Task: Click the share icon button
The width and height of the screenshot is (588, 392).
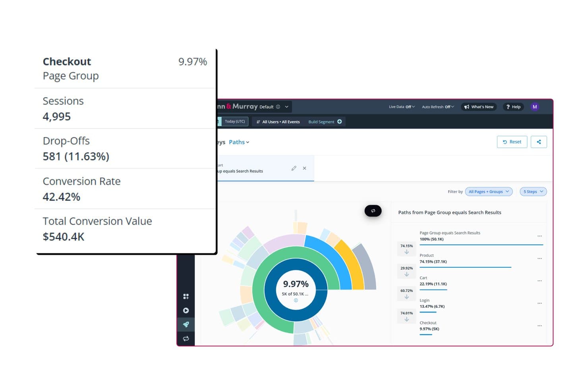Action: point(539,142)
